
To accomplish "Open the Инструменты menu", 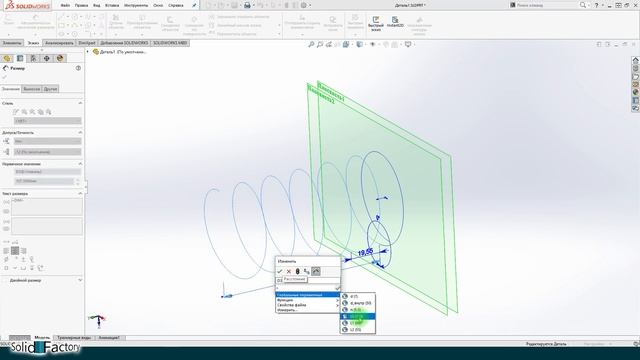I will point(136,6).
